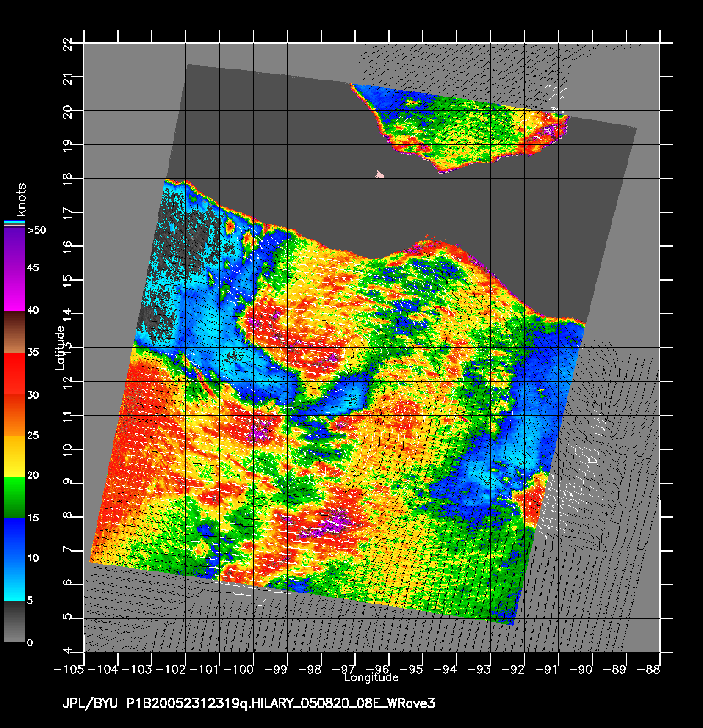Image resolution: width=703 pixels, height=728 pixels.
Task: Click the orange 25-30 knots legend band
Action: tap(15, 415)
